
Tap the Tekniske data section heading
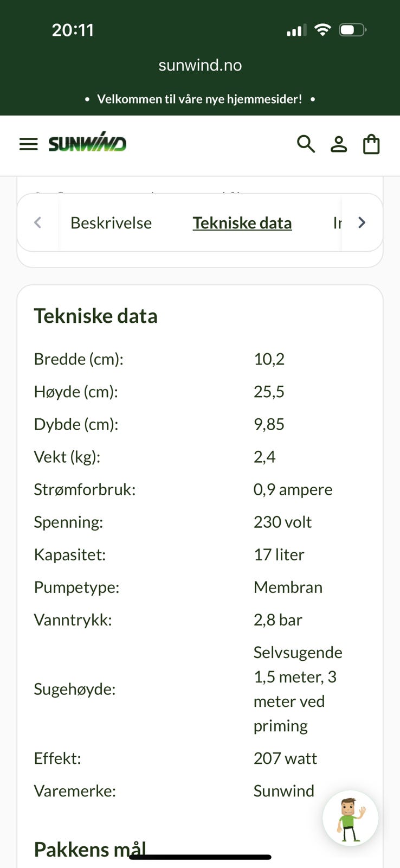click(x=96, y=316)
